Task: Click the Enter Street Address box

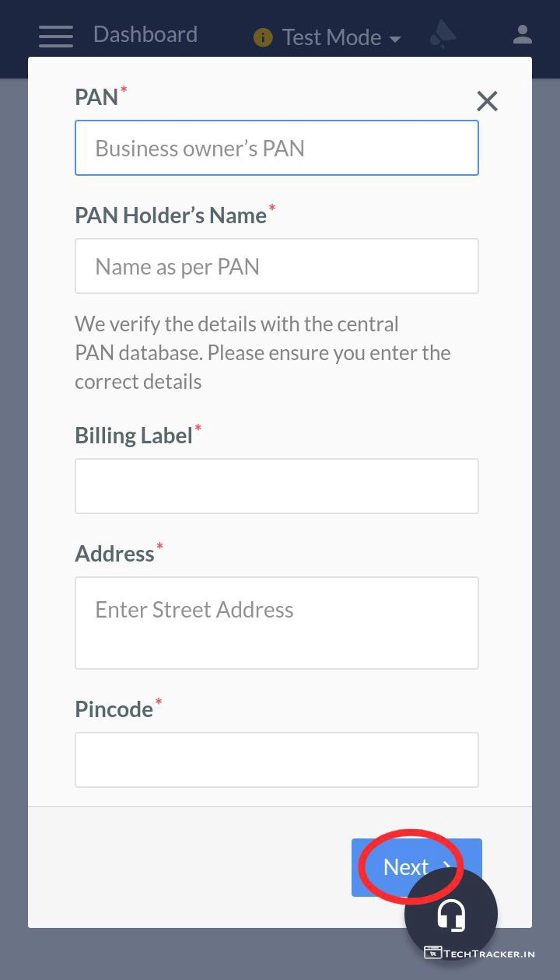Action: (x=277, y=622)
